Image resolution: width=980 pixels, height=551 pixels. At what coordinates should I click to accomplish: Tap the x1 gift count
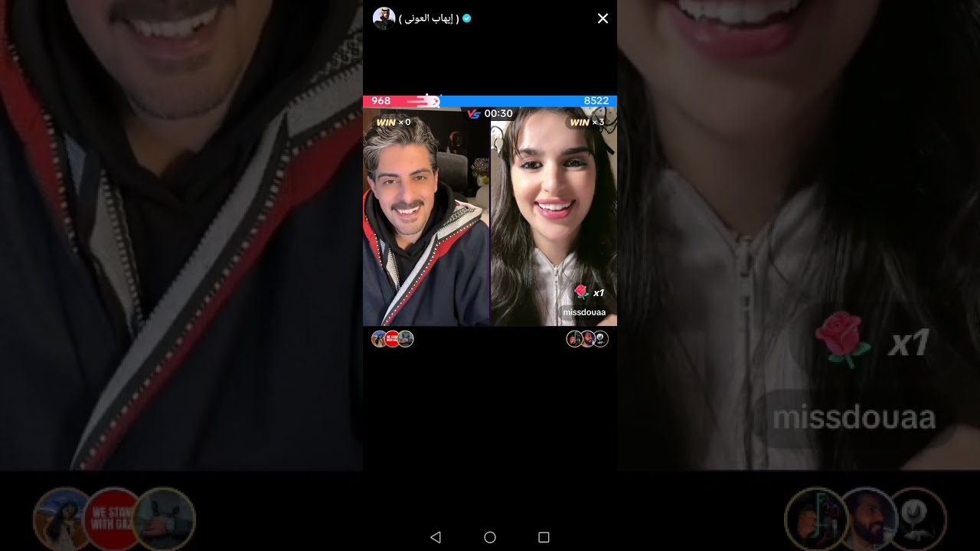pyautogui.click(x=599, y=293)
